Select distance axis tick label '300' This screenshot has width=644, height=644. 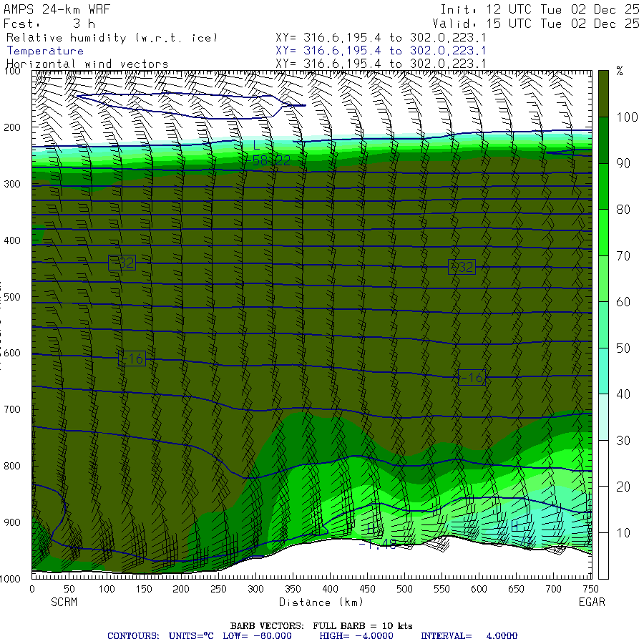255,589
